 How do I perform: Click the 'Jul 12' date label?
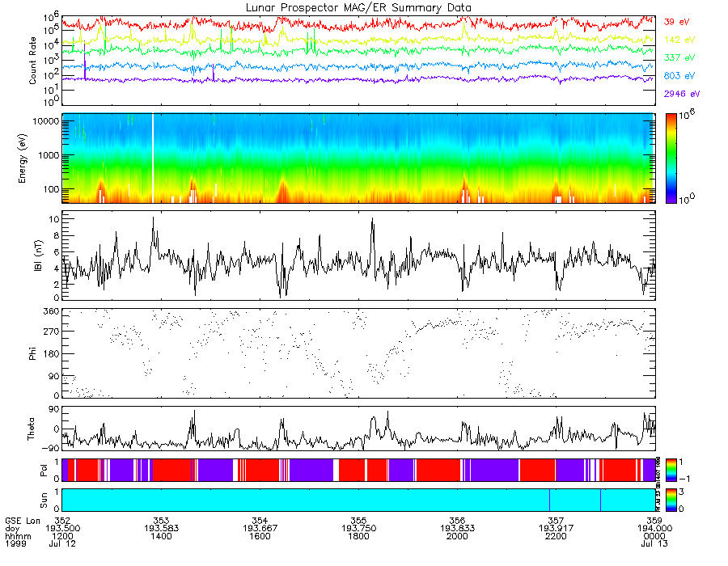62,543
